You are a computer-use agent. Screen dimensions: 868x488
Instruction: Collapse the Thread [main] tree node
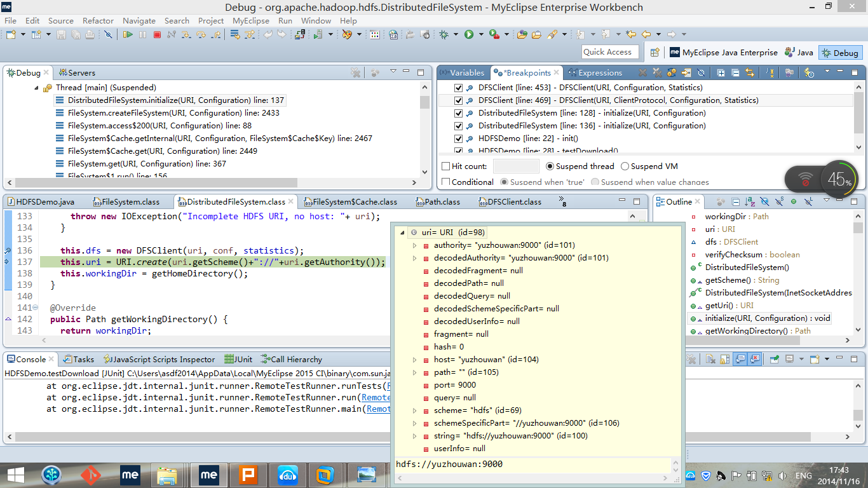[x=37, y=88]
